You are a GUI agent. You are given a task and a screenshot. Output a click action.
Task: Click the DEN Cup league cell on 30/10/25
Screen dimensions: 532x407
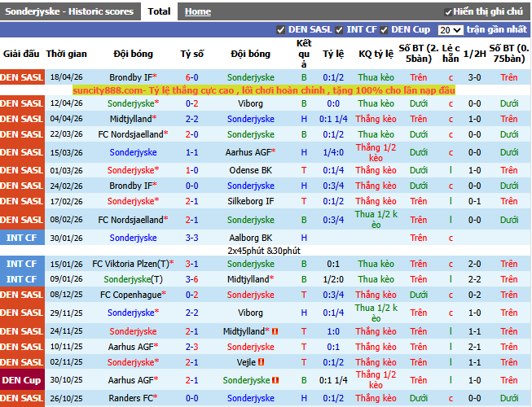pyautogui.click(x=22, y=380)
